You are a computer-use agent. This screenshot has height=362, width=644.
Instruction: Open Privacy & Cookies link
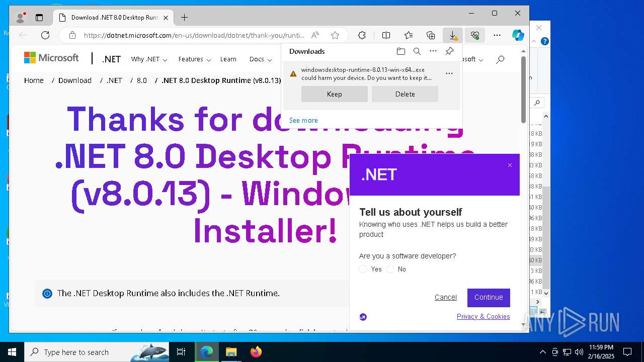click(484, 316)
